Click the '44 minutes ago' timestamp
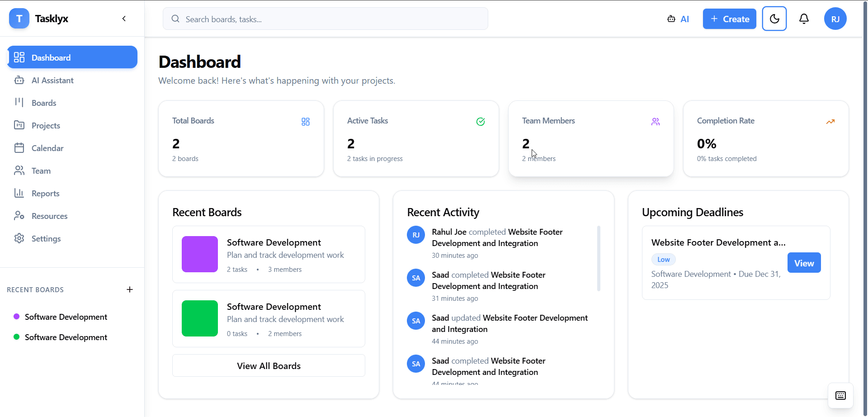 tap(455, 341)
